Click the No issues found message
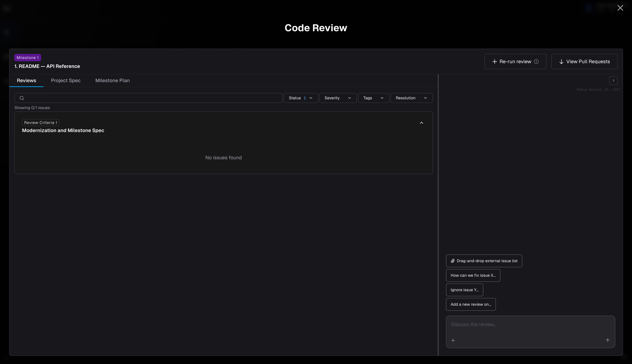 pyautogui.click(x=224, y=158)
